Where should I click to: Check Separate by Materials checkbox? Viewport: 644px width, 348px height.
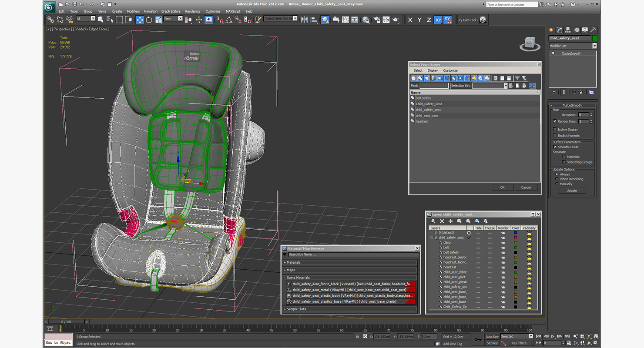[563, 157]
